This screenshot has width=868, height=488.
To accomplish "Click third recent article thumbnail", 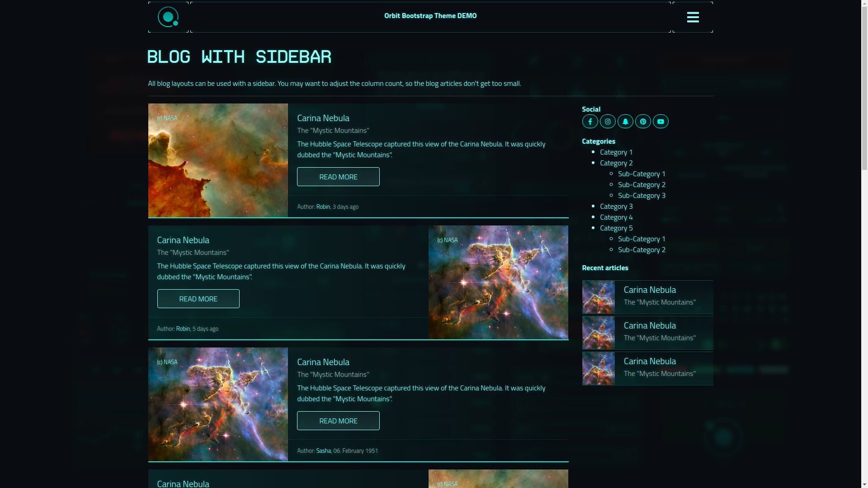I will point(598,369).
